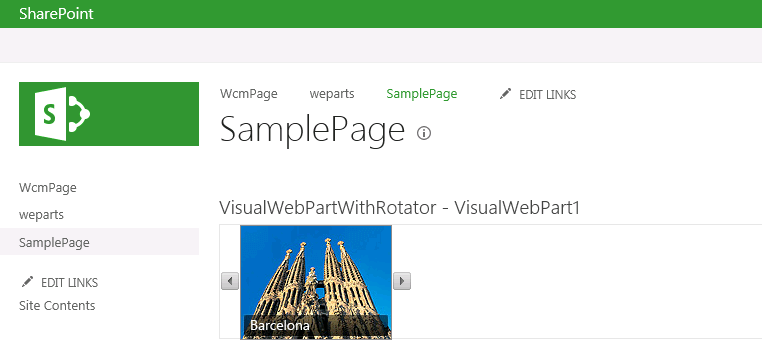762x363 pixels.
Task: Click EDIT LINKS text in left sidebar
Action: coord(69,283)
